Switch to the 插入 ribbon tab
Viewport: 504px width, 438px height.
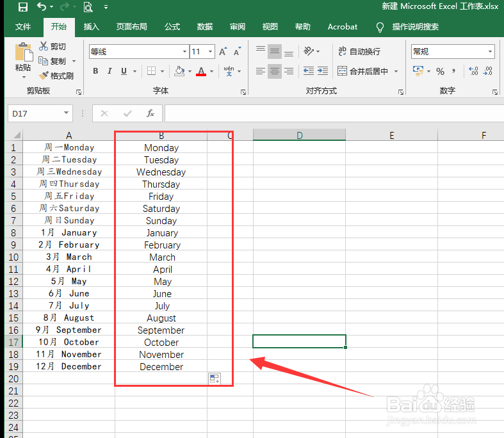[92, 27]
